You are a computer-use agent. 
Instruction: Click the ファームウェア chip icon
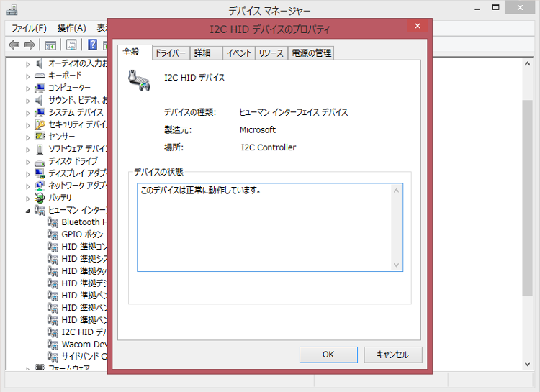tap(40, 367)
